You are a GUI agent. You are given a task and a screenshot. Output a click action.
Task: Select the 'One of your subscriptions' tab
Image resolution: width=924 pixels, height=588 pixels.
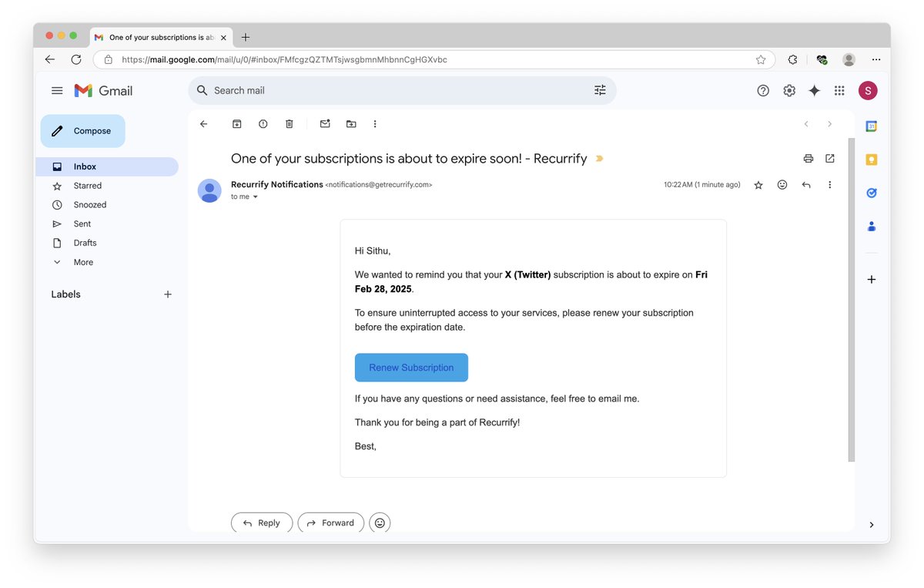(160, 37)
